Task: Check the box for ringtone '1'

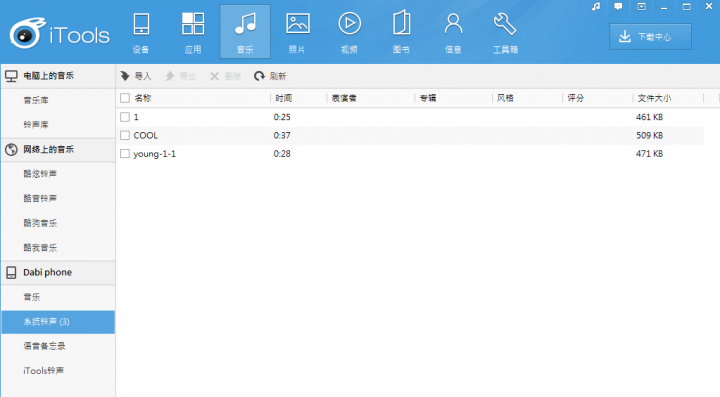Action: point(125,117)
